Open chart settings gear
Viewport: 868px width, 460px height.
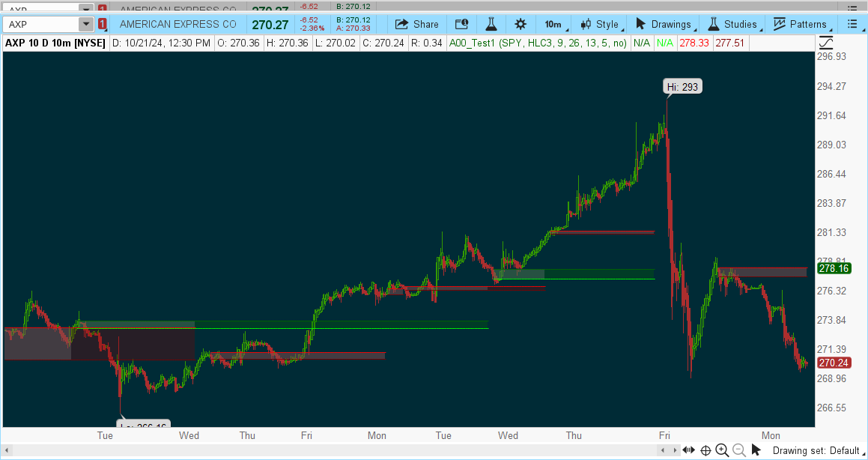[521, 25]
